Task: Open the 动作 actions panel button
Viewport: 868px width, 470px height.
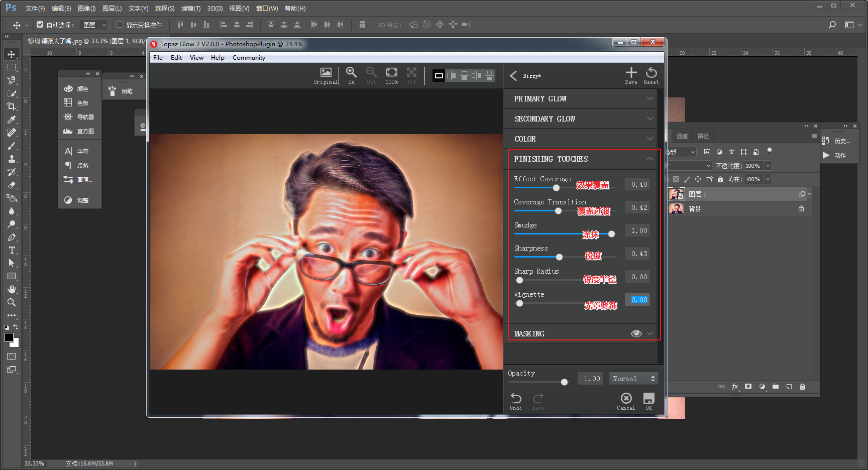Action: tap(835, 155)
